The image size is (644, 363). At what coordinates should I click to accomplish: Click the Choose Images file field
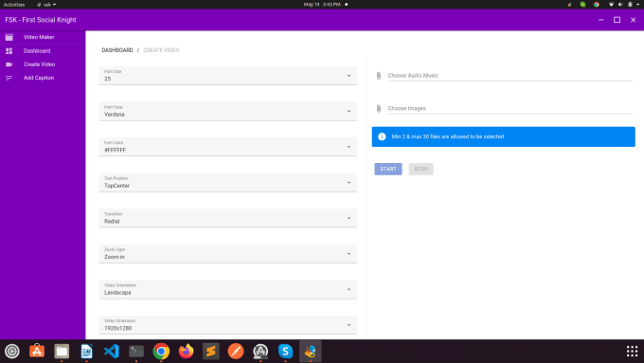point(510,109)
